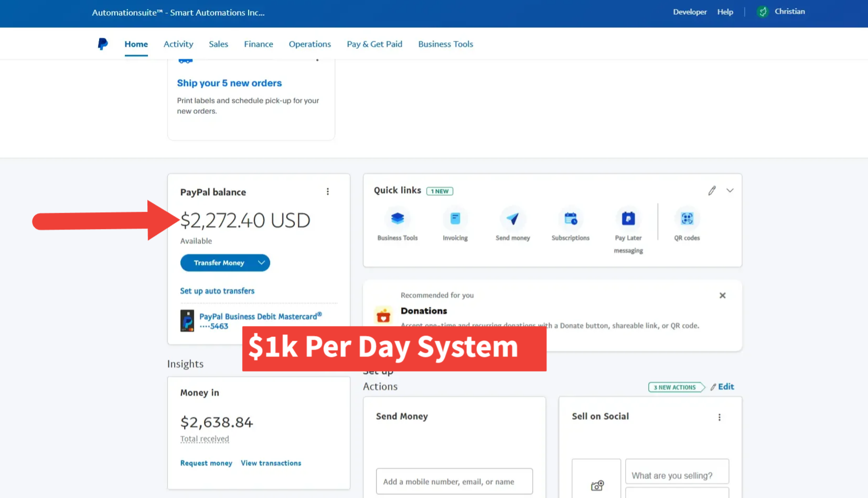Click the PayPal logo
The image size is (868, 498).
point(102,44)
